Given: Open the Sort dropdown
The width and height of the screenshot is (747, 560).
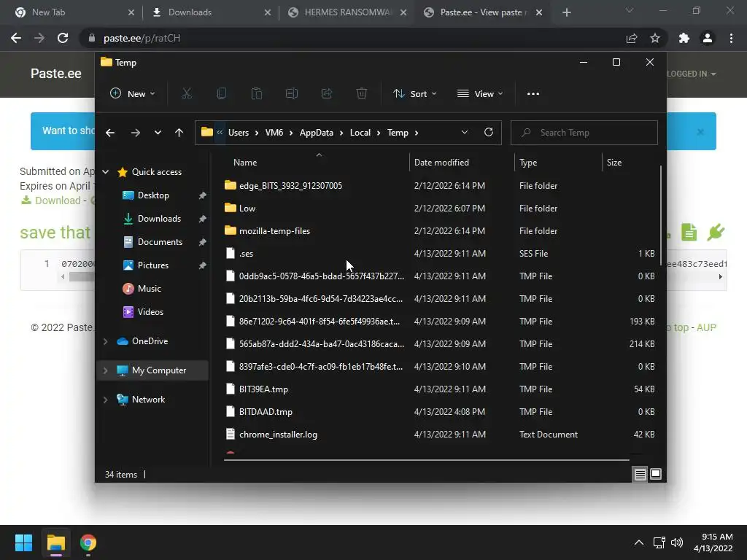Looking at the screenshot, I should point(414,94).
